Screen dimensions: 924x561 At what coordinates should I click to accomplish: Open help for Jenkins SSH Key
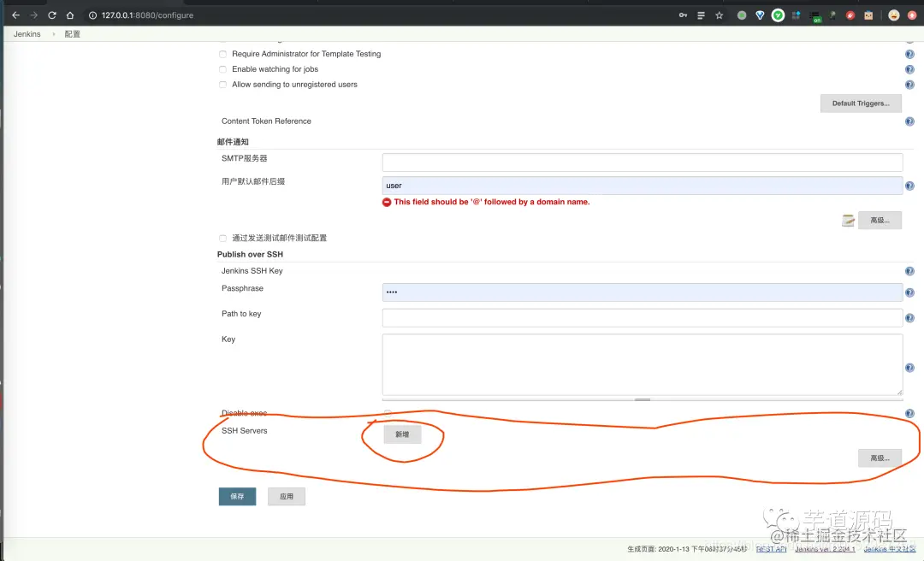909,271
